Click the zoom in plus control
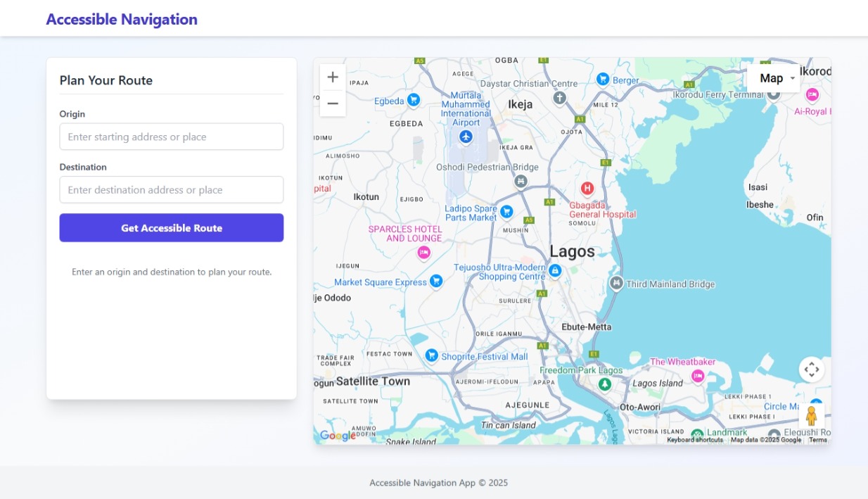Viewport: 868px width, 499px height. pos(332,77)
